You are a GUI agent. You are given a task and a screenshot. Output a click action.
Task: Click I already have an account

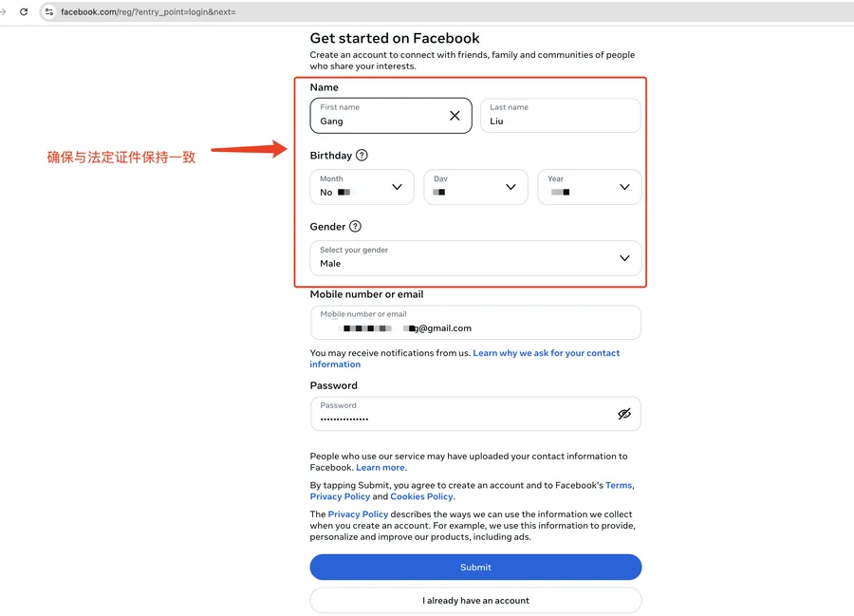click(475, 600)
